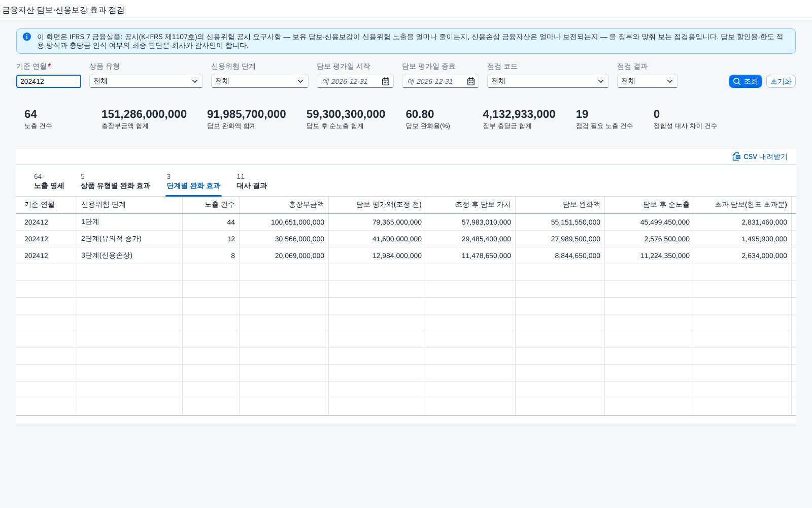The height and width of the screenshot is (508, 812).
Task: Click value 2,576,500,000 in the table
Action: point(667,239)
